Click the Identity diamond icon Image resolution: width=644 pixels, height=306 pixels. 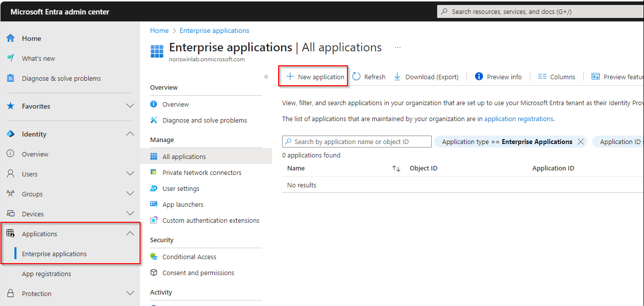coord(10,134)
